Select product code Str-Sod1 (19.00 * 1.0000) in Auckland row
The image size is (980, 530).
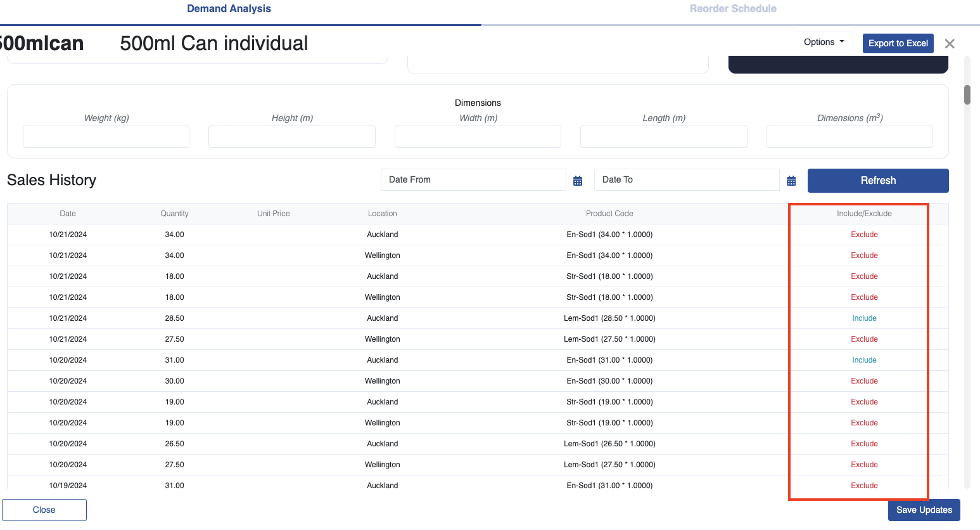pyautogui.click(x=609, y=402)
